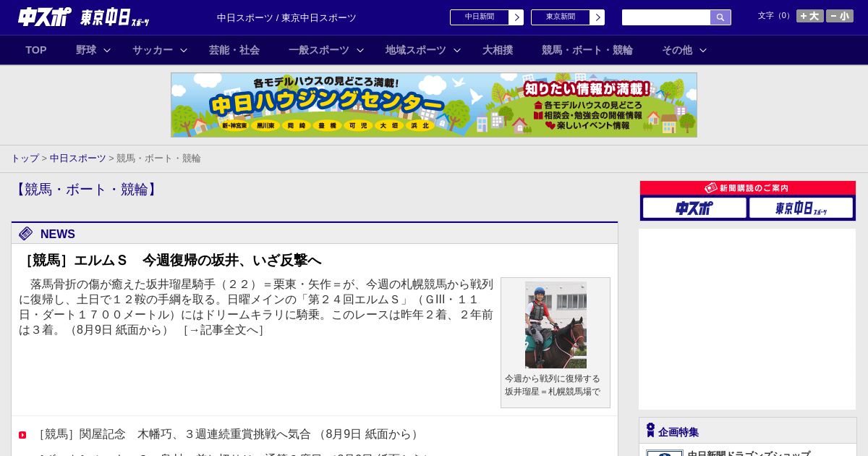The image size is (868, 456).
Task: Click the 【競馬・ボート・競輪】 page heading
Action: 86,190
